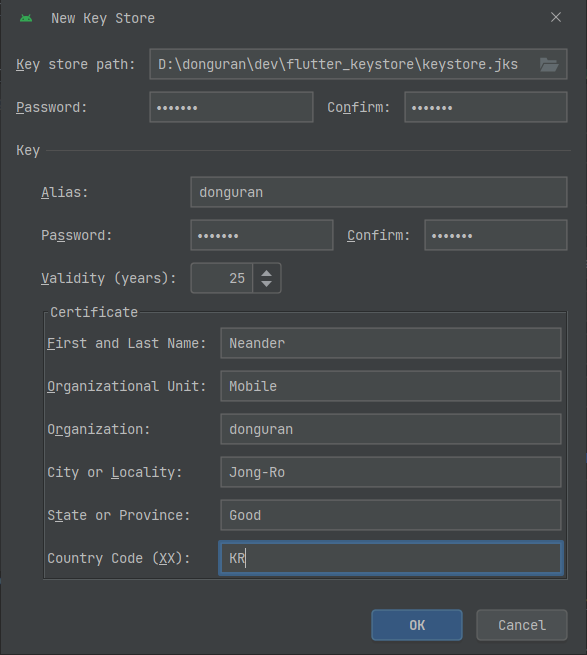Click the OK button
The width and height of the screenshot is (587, 655).
[417, 625]
